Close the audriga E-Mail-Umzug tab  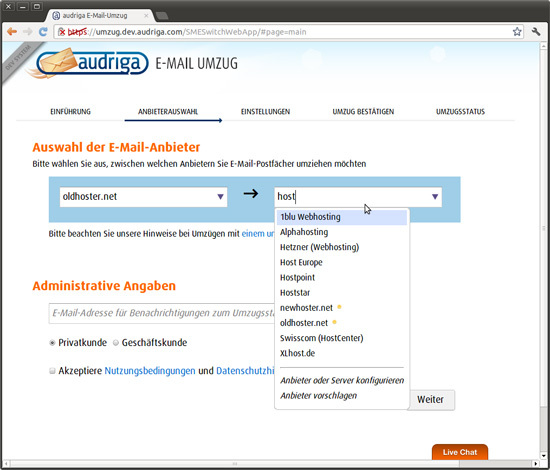pos(146,16)
